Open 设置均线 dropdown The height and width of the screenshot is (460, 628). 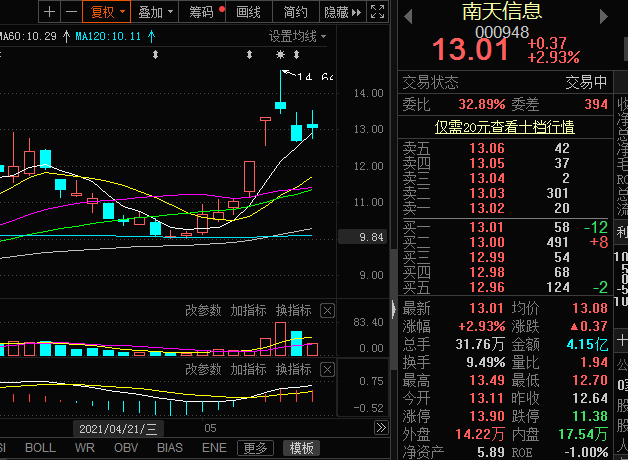(x=297, y=36)
